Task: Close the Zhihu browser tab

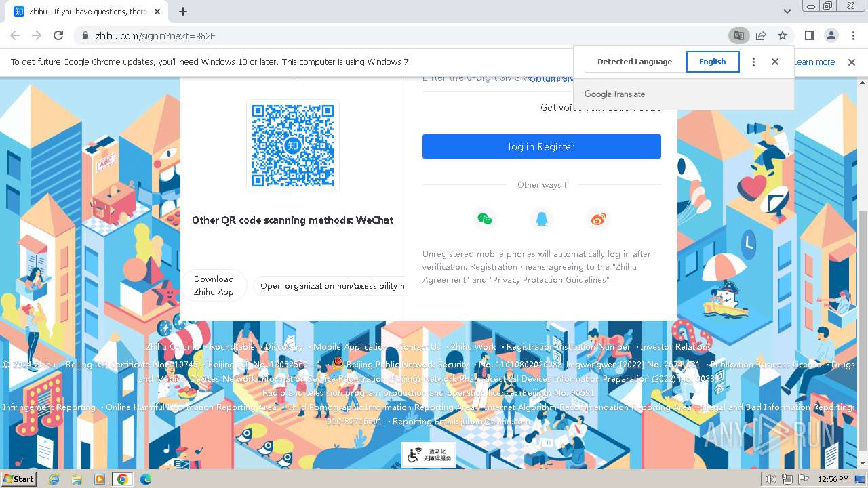Action: click(x=157, y=12)
